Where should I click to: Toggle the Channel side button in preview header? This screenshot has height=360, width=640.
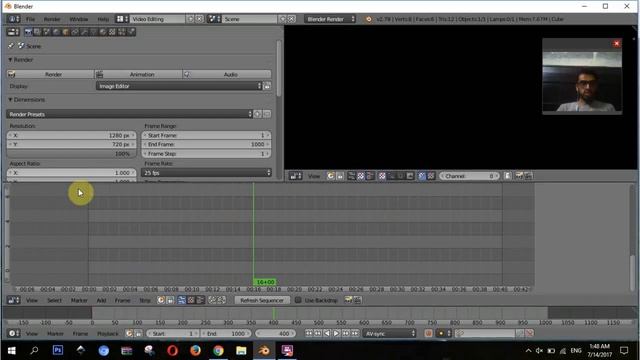pos(508,176)
